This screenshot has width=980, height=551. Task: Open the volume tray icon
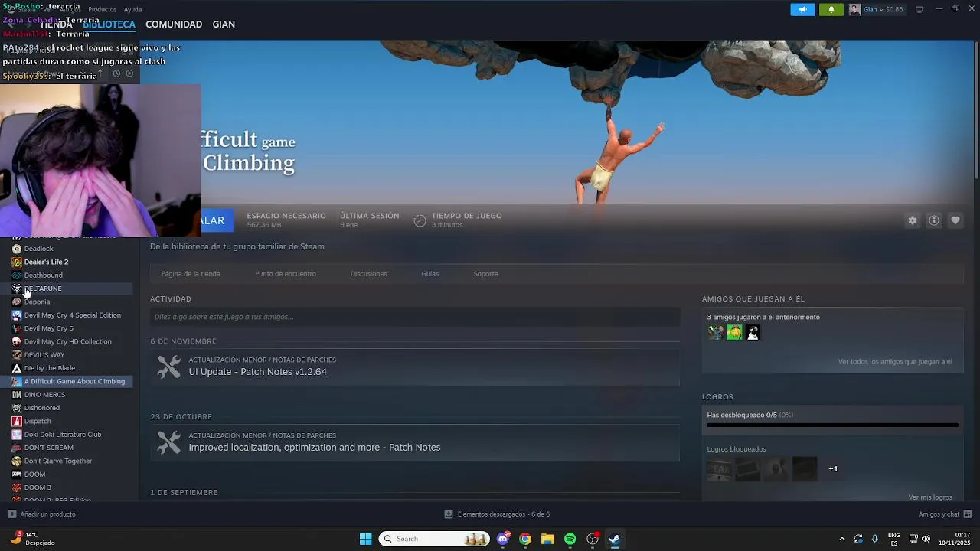point(926,539)
